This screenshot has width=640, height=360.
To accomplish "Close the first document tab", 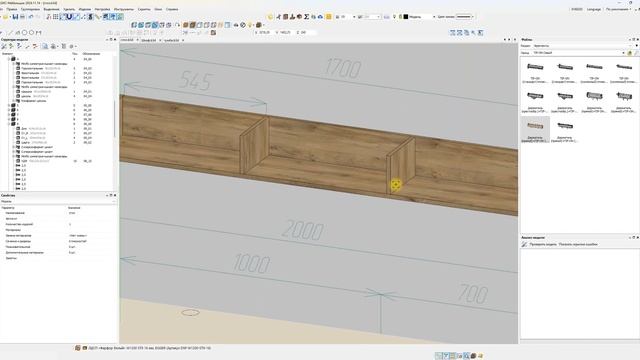I will click(137, 40).
